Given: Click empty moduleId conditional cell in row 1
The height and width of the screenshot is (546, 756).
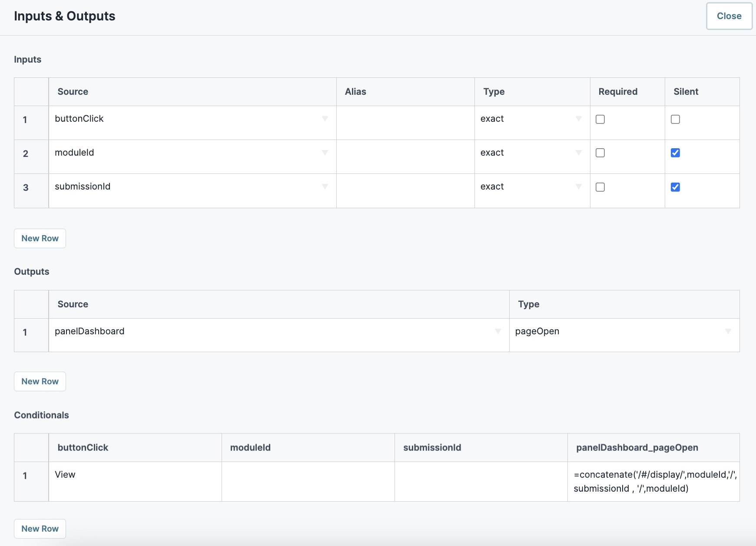Looking at the screenshot, I should (308, 482).
